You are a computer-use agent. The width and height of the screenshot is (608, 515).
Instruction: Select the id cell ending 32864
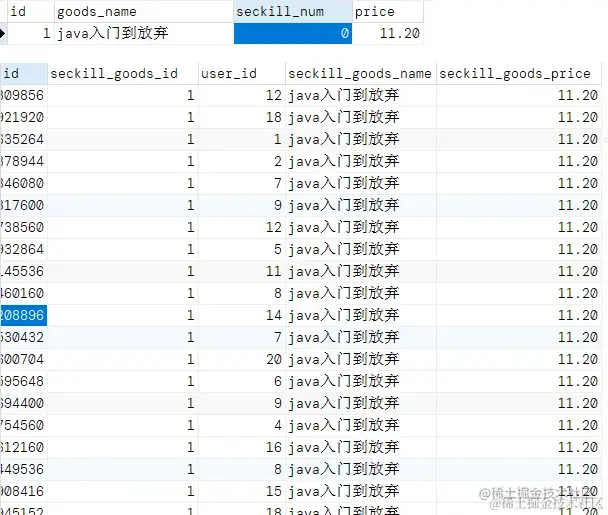(x=23, y=249)
